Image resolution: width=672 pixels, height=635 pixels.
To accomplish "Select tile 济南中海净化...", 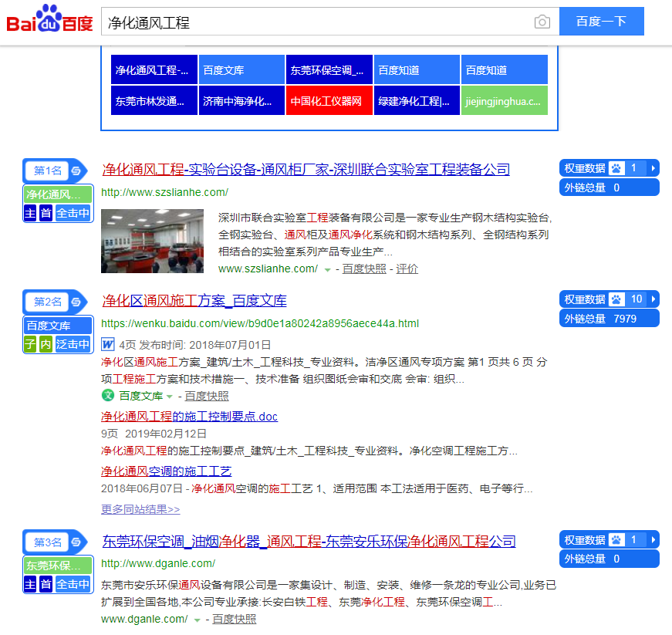I will point(241,101).
